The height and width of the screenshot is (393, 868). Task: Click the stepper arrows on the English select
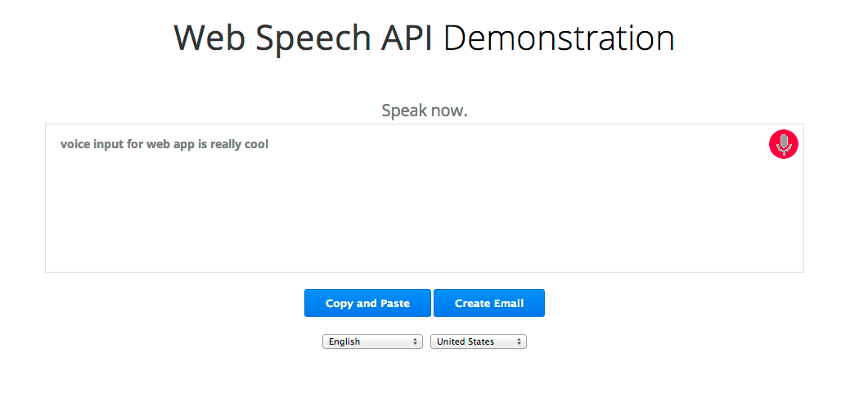click(416, 341)
